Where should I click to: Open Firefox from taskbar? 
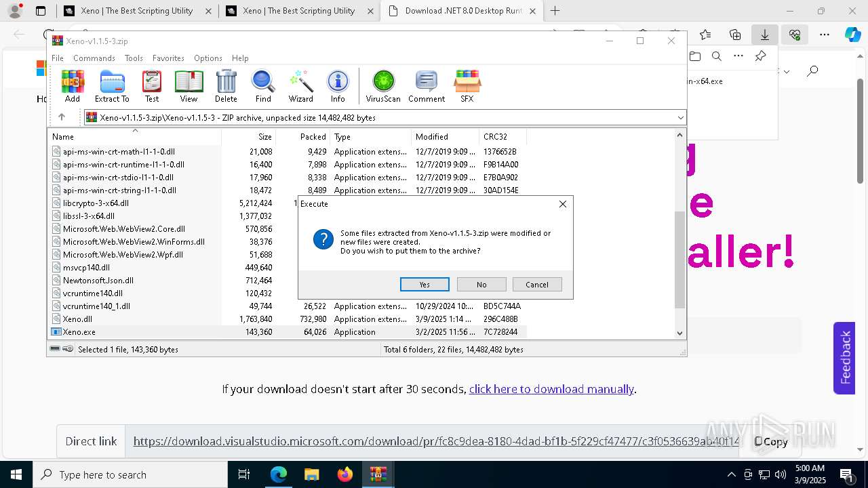pos(344,474)
